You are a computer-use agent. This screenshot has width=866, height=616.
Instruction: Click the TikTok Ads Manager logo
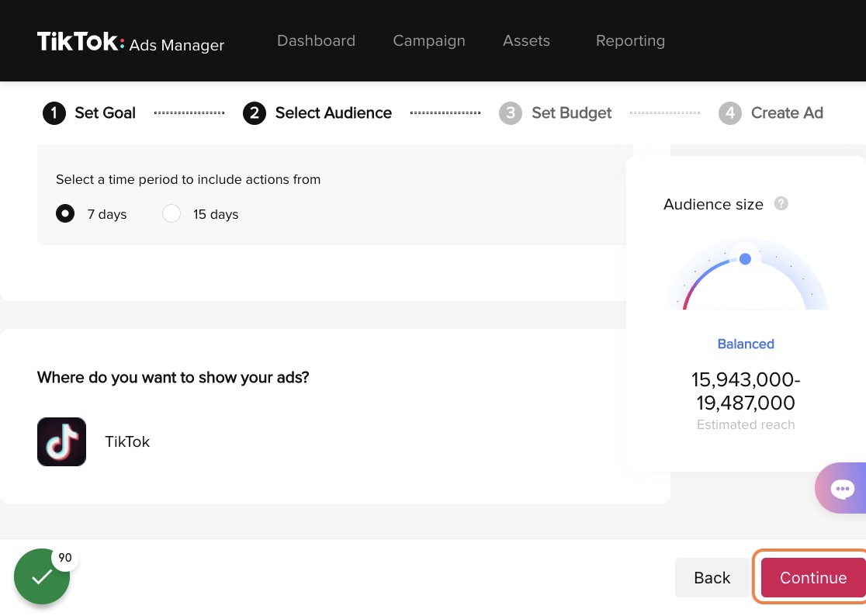[130, 42]
